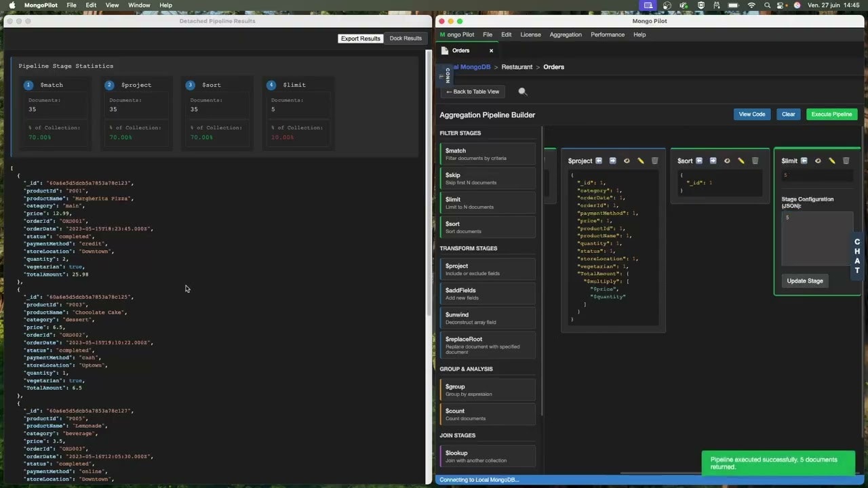The height and width of the screenshot is (488, 868).
Task: Click Export Results button
Action: 361,39
